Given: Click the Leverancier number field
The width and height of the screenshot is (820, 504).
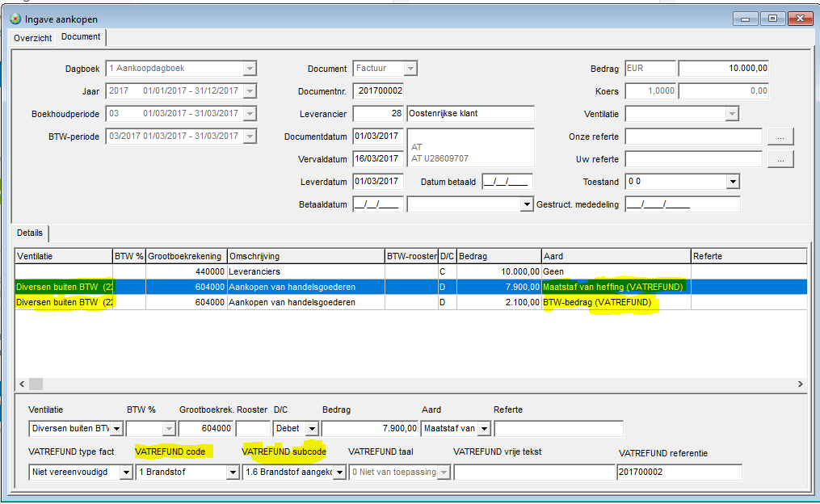Looking at the screenshot, I should pos(378,113).
